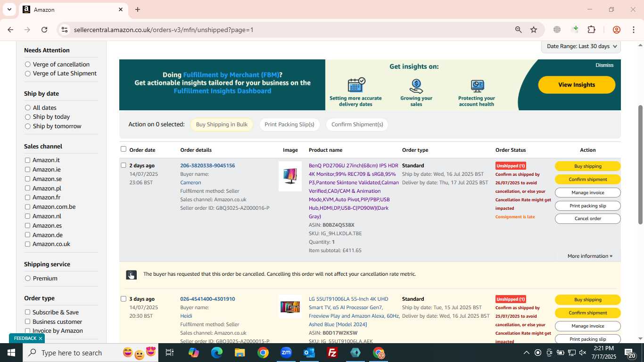Open the tab search chevron

coord(9,9)
